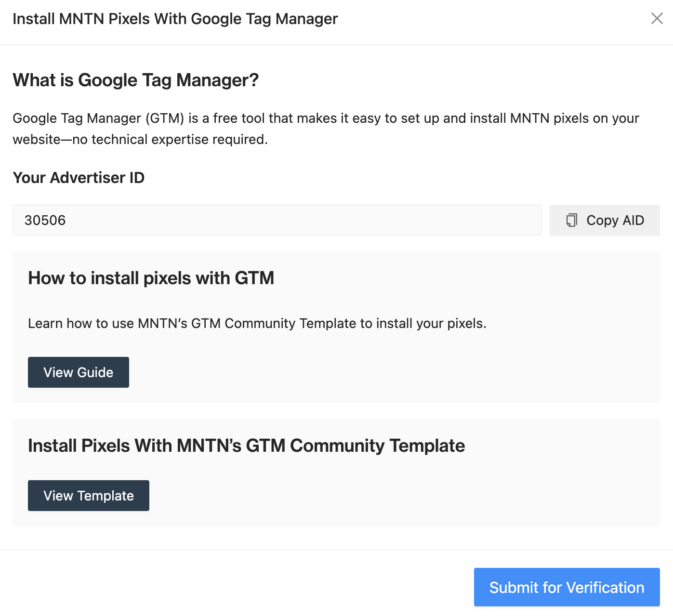Click the 'Learn how to use MNTN's GTM' sentence
The height and width of the screenshot is (616, 673).
point(257,323)
